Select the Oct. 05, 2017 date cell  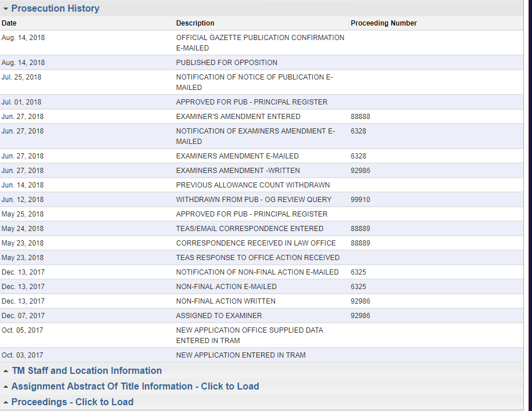[x=23, y=330]
